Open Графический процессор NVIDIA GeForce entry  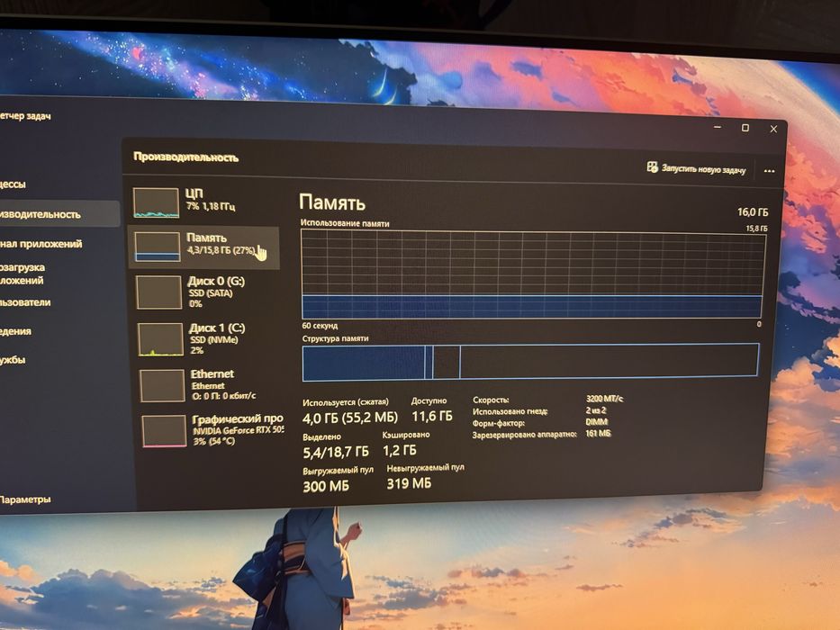(x=211, y=430)
